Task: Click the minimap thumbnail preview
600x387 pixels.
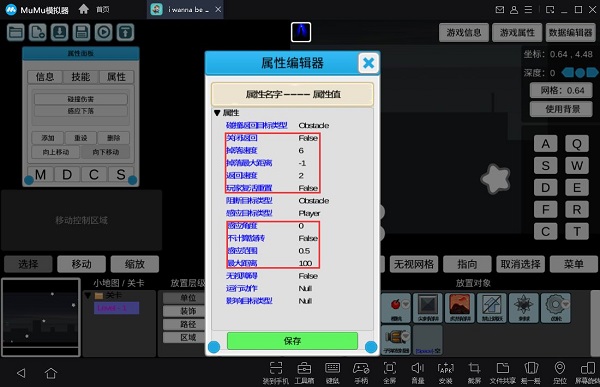Action: pyautogui.click(x=41, y=317)
